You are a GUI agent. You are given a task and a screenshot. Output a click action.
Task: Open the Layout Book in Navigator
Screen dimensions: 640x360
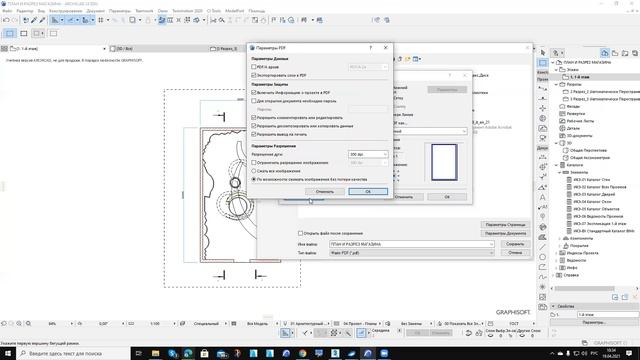[625, 53]
